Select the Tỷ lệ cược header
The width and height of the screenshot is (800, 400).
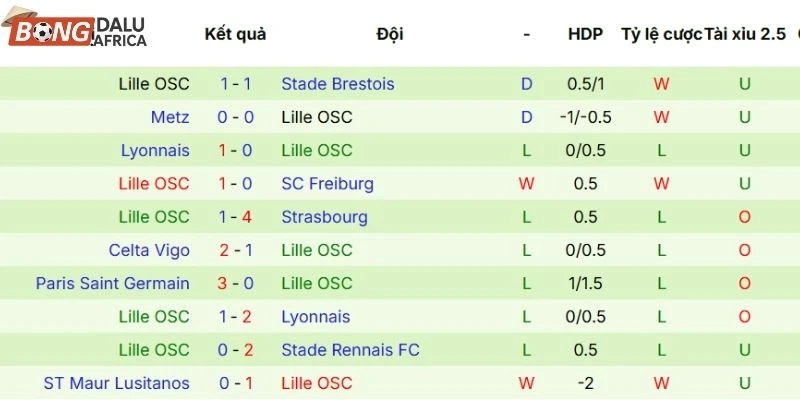[660, 34]
